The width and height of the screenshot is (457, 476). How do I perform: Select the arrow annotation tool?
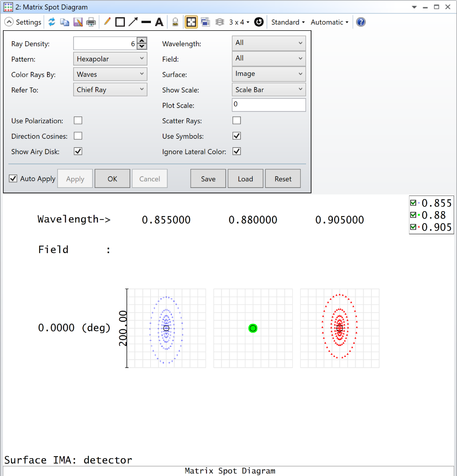(133, 22)
